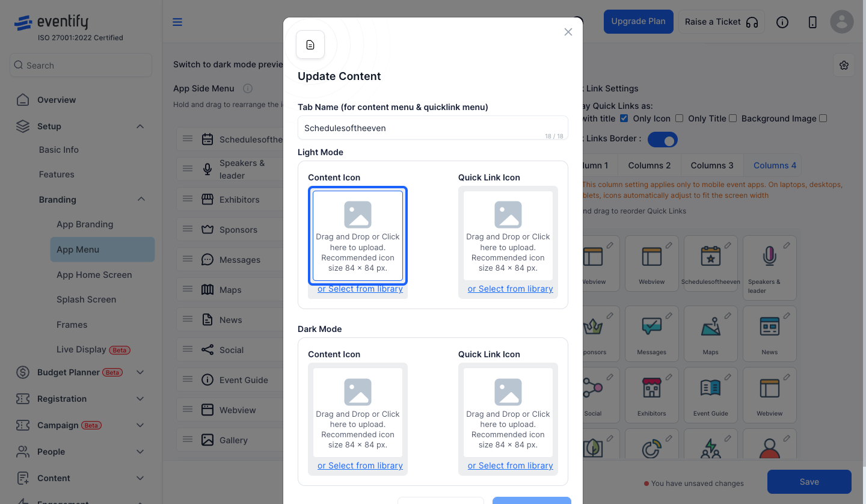Enable the Background Image checkbox
Viewport: 866px width, 504px height.
coord(823,118)
